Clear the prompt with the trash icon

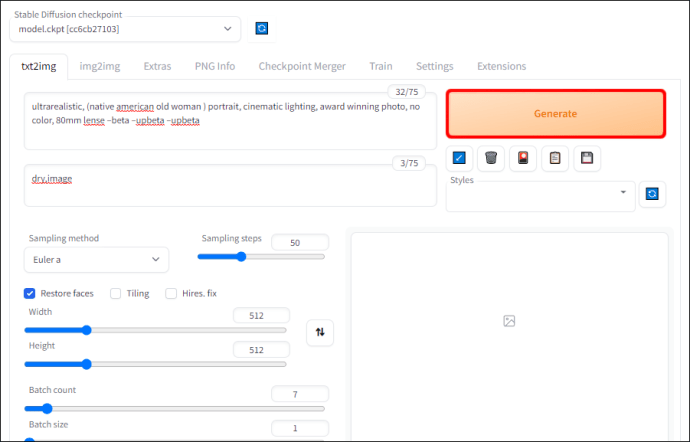pos(491,158)
